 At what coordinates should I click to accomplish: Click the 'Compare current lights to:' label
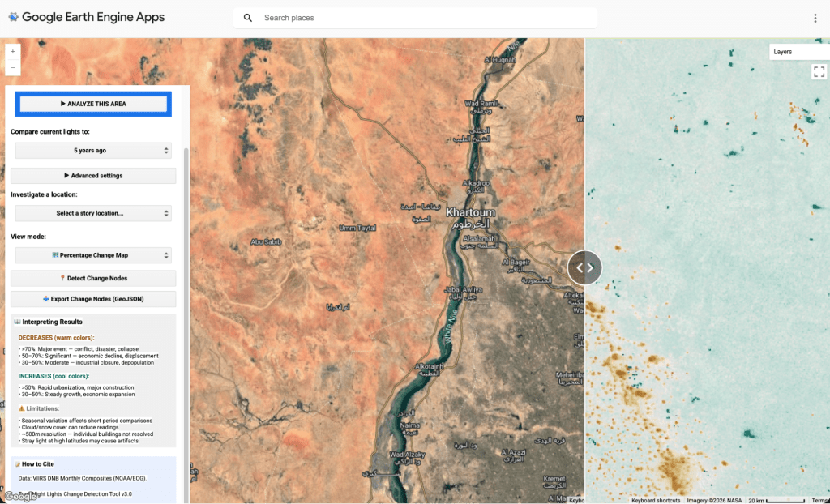pyautogui.click(x=50, y=132)
